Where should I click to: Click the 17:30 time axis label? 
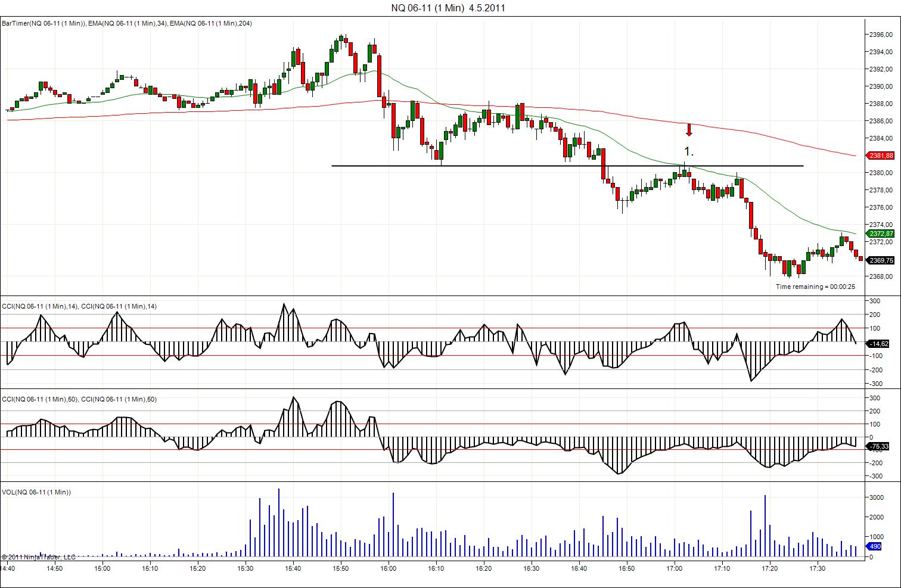point(817,568)
